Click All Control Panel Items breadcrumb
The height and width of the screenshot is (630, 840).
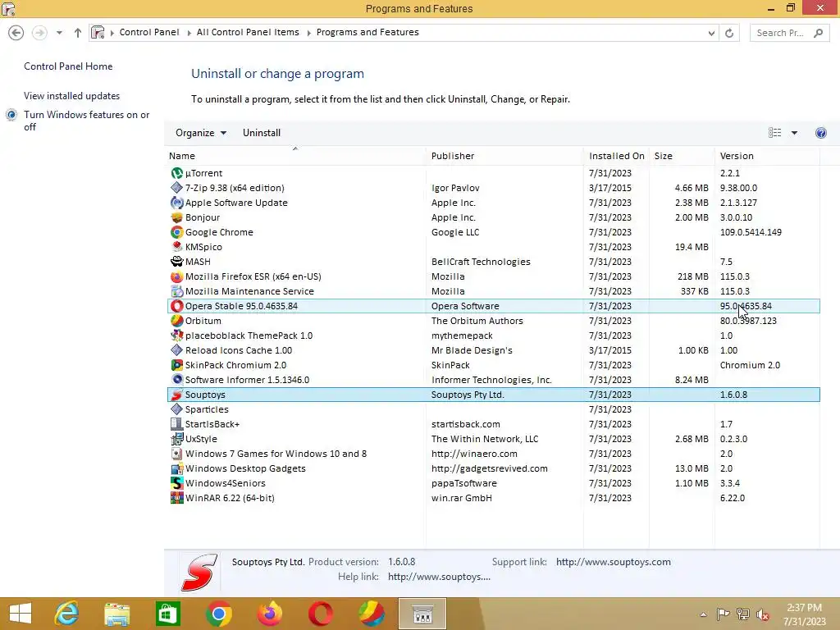click(x=248, y=32)
